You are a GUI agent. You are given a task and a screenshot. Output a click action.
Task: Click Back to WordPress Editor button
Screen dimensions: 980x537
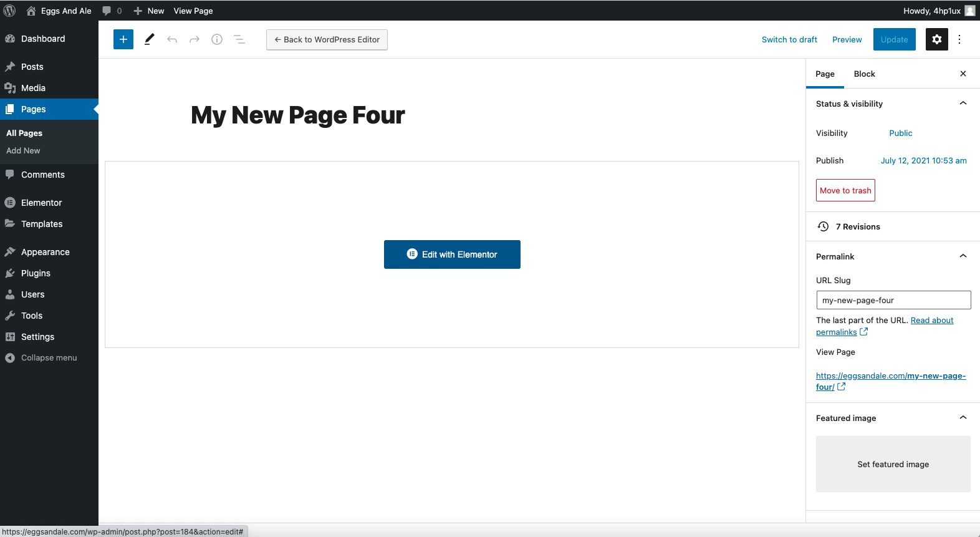point(327,39)
